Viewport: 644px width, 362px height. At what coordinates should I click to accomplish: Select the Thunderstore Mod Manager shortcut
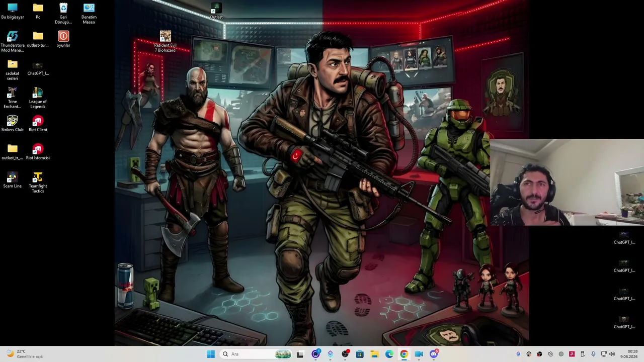13,42
